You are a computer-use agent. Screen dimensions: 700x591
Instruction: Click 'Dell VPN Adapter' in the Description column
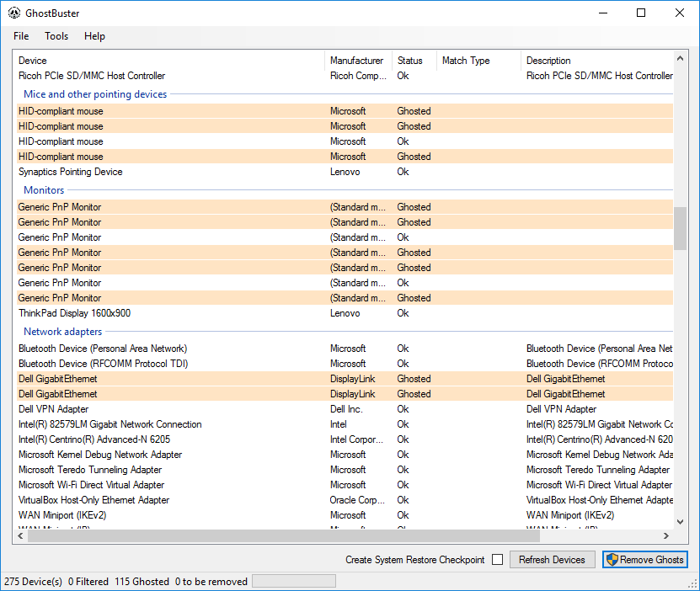[x=561, y=409]
